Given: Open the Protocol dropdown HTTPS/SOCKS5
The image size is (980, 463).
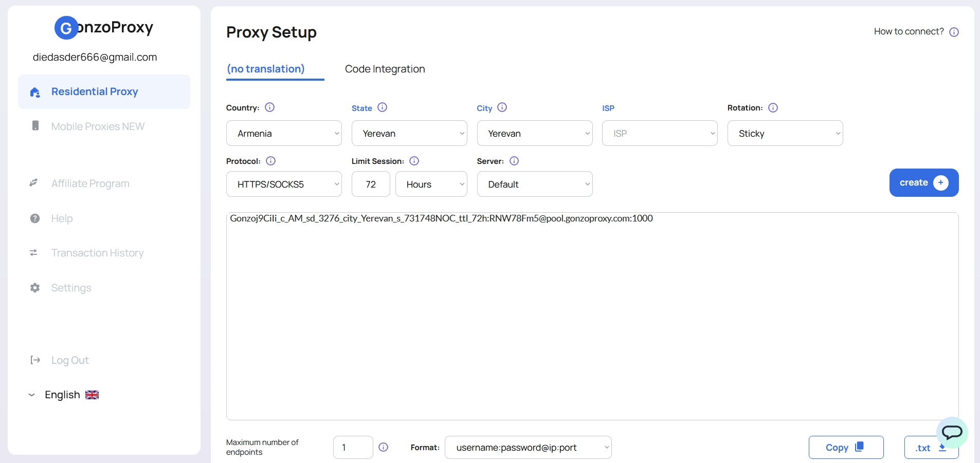Looking at the screenshot, I should [284, 184].
